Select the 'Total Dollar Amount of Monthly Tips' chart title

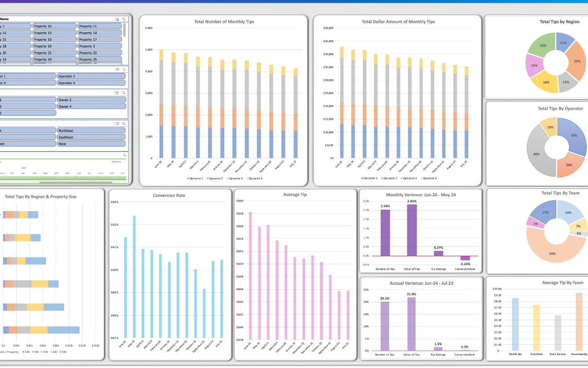tap(398, 22)
